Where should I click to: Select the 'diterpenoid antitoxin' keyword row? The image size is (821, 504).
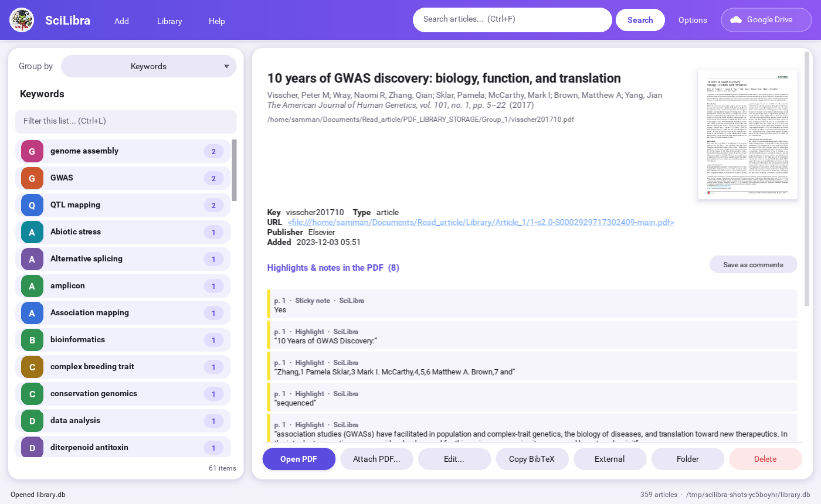123,448
